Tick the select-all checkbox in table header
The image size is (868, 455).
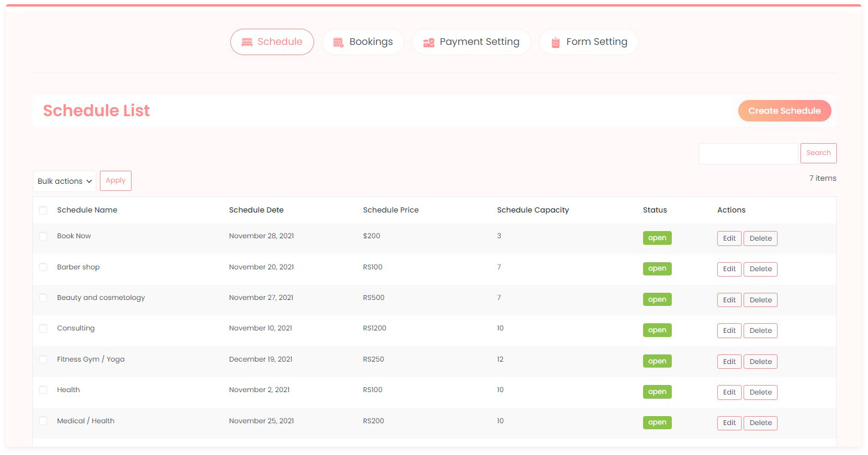click(43, 210)
